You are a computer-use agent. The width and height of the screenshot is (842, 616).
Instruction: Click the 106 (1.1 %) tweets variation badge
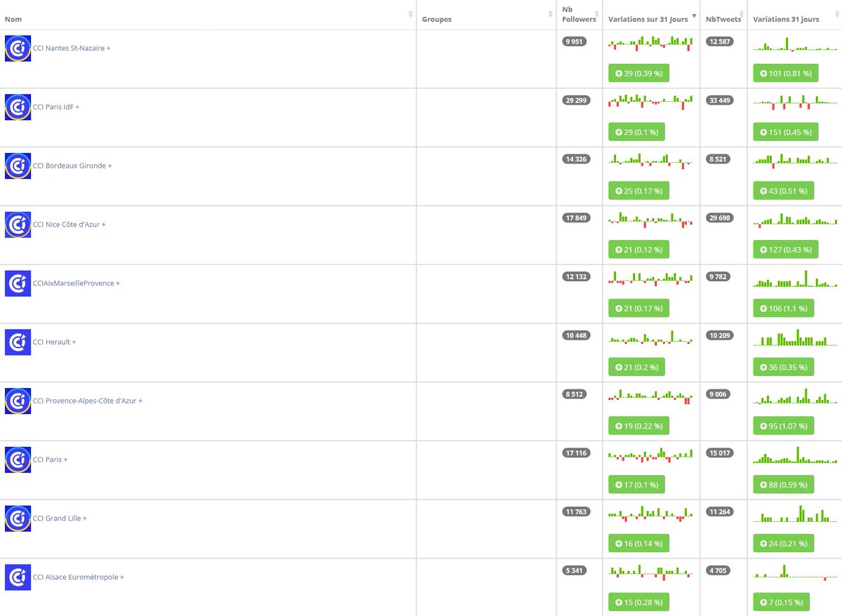click(783, 308)
